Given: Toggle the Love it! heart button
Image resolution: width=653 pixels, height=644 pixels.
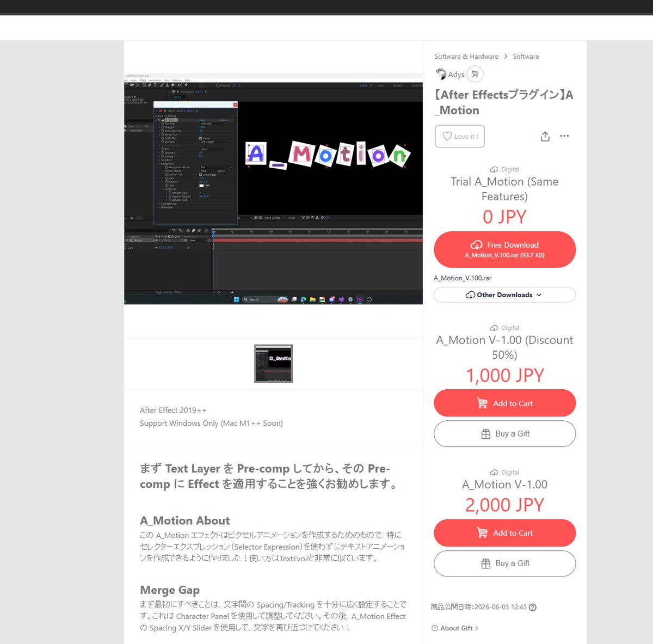Looking at the screenshot, I should [x=460, y=136].
